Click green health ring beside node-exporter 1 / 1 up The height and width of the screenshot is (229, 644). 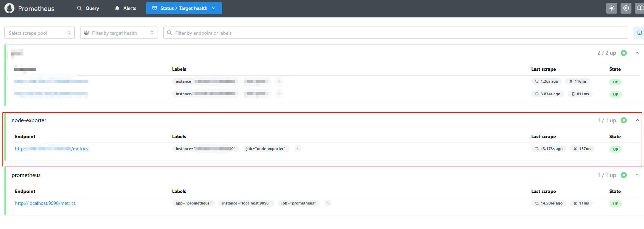tap(624, 120)
